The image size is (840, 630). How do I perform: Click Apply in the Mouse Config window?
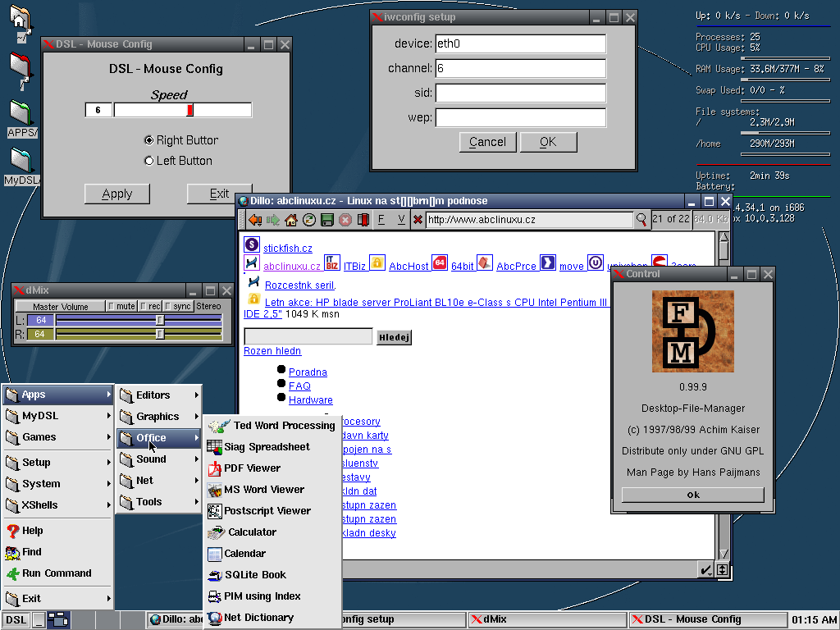point(116,194)
